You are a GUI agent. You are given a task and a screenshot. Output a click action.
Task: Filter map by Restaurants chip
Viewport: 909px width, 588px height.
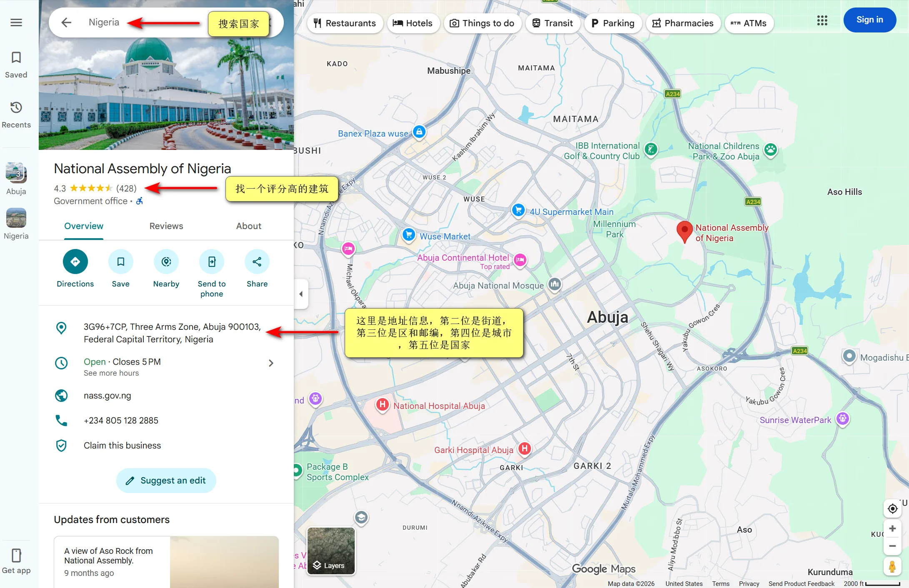[345, 23]
